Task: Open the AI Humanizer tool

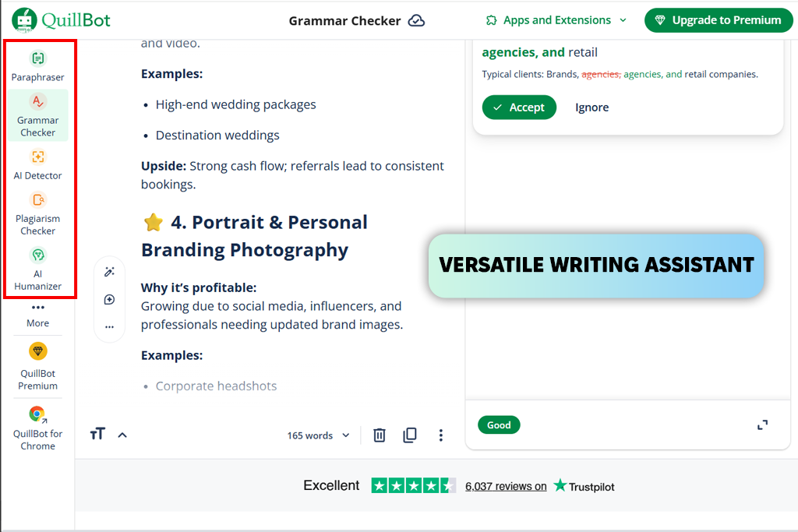Action: (37, 267)
